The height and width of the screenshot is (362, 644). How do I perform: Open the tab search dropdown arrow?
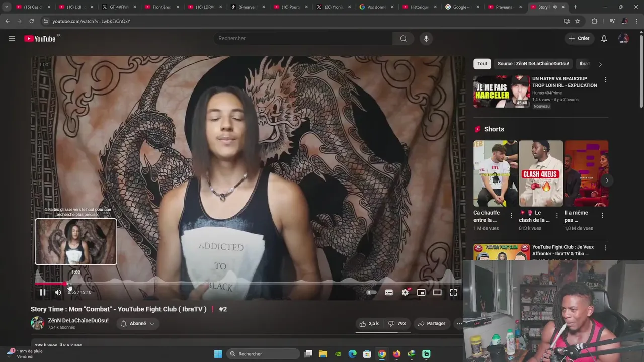7,7
